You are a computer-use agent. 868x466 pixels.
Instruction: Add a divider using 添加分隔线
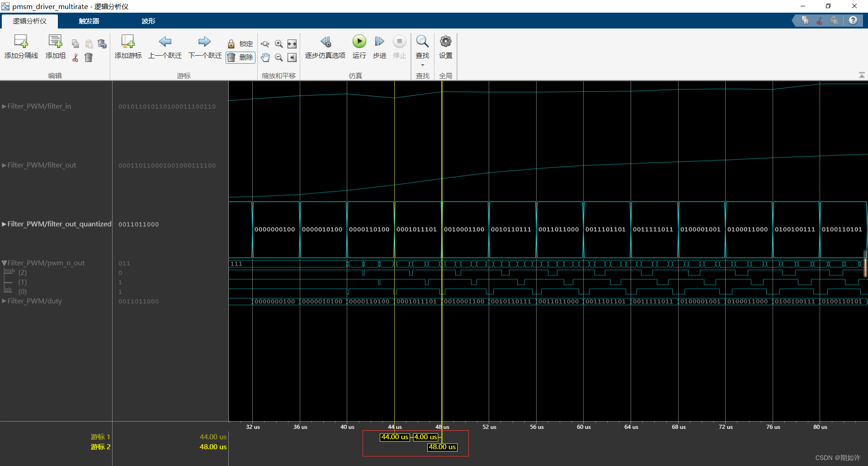[21, 47]
